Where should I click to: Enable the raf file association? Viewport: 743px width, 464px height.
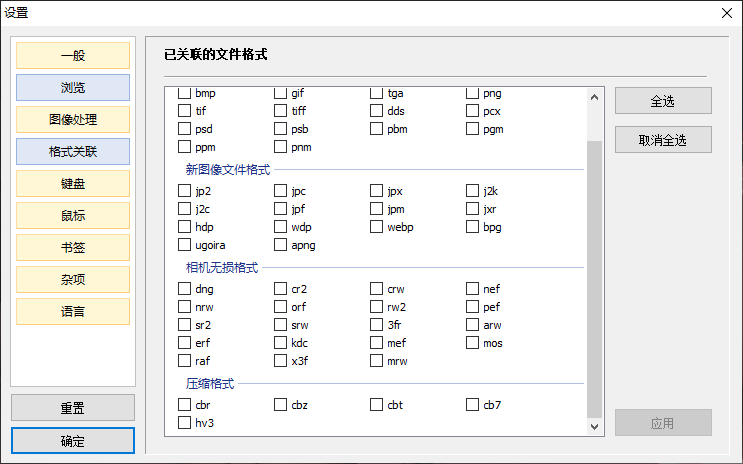184,361
